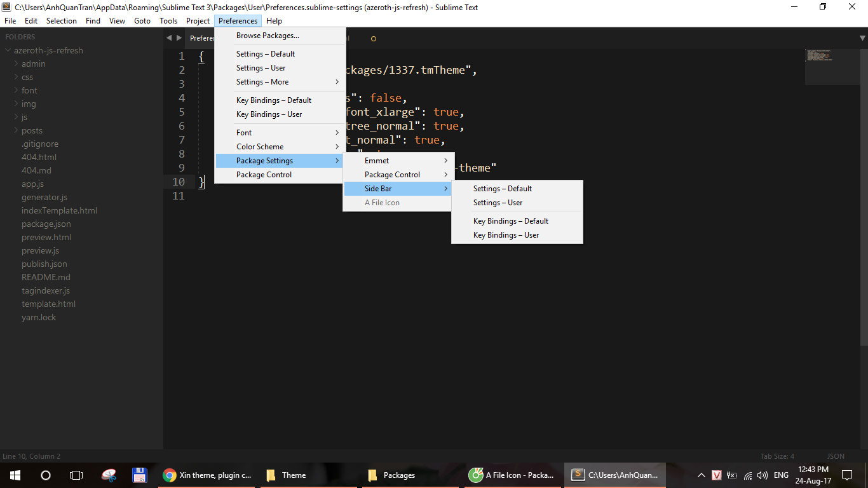868x488 pixels.
Task: Open the View menu
Action: coord(118,21)
